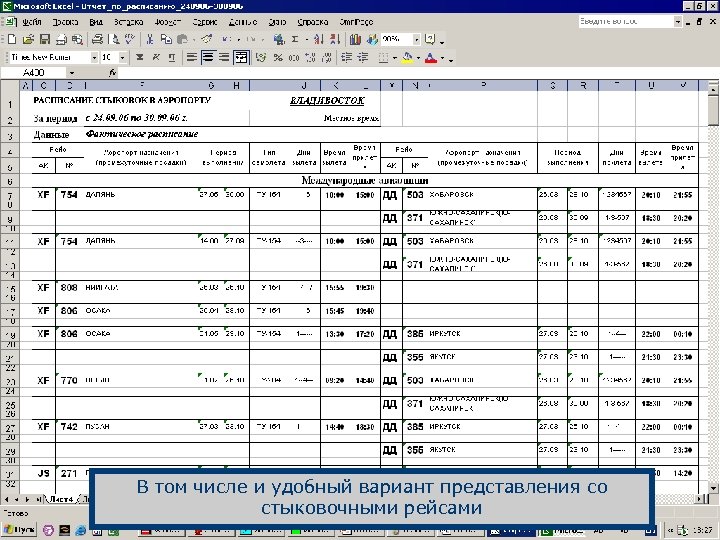Open the font name dropdown
The height and width of the screenshot is (540, 720).
tap(94, 57)
